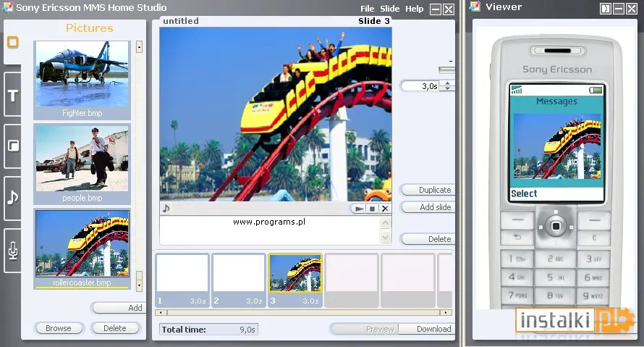Decrease slide duration with down arrow

coord(448,88)
